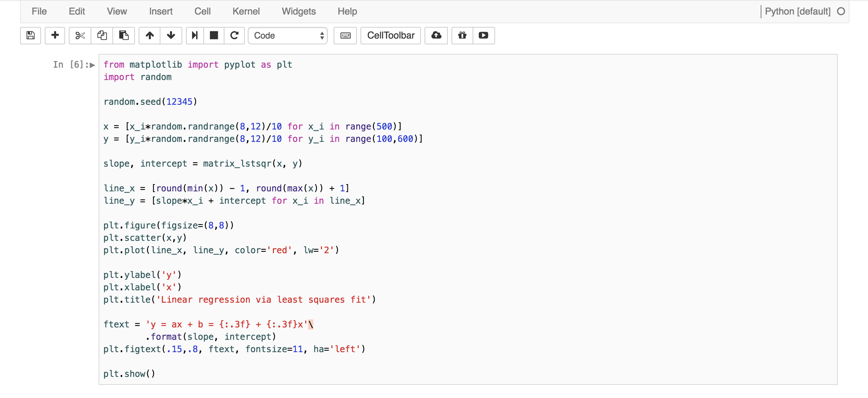This screenshot has width=868, height=398.
Task: Restart the kernel with circular arrow
Action: [234, 35]
